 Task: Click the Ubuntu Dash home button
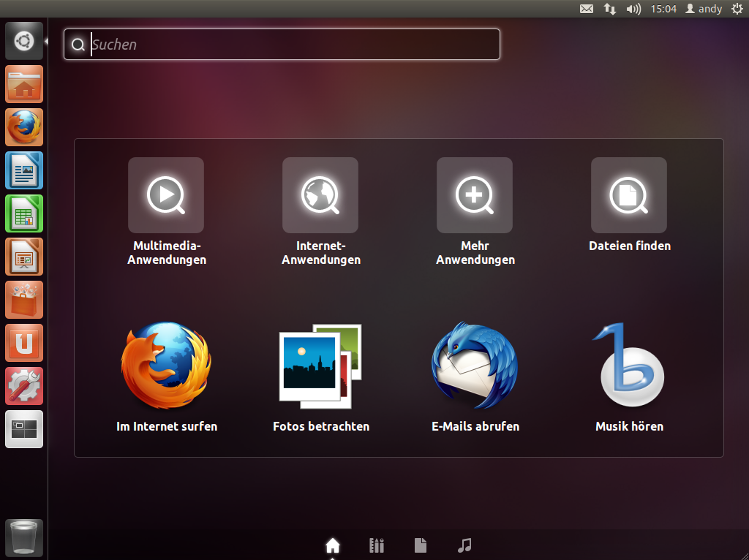[x=24, y=42]
